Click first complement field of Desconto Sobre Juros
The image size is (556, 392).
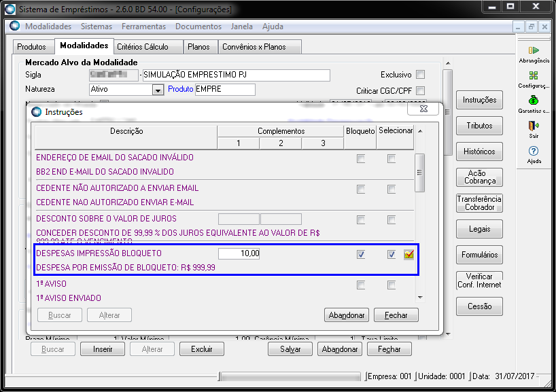(x=239, y=219)
